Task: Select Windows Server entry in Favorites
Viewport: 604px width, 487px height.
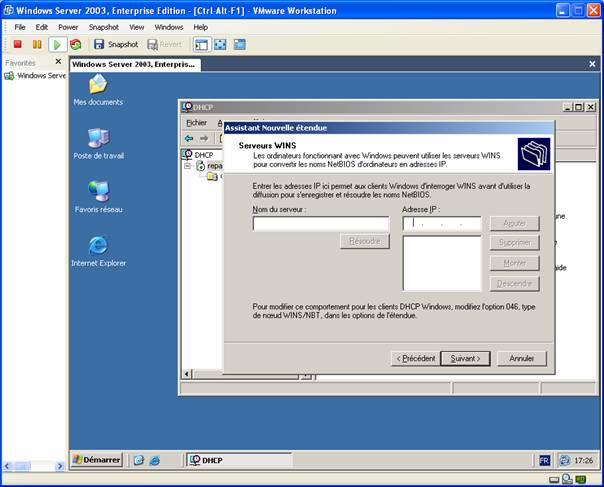Action: click(35, 76)
